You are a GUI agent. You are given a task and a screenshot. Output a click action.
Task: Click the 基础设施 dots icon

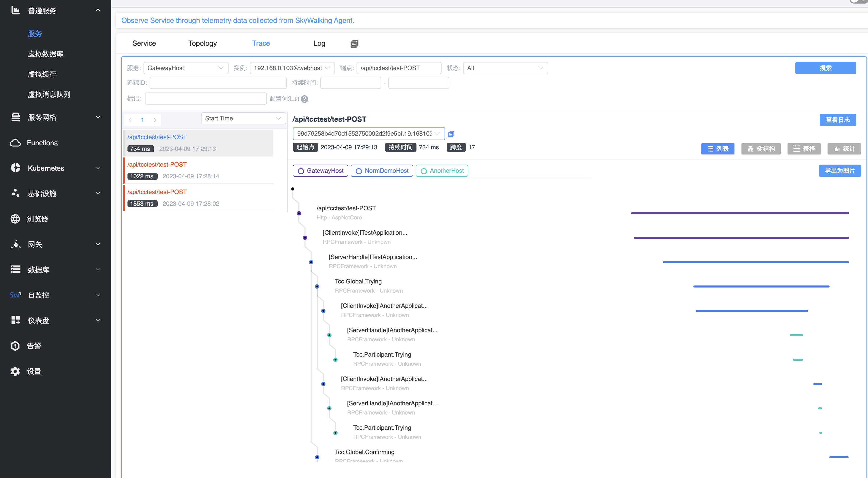point(15,193)
